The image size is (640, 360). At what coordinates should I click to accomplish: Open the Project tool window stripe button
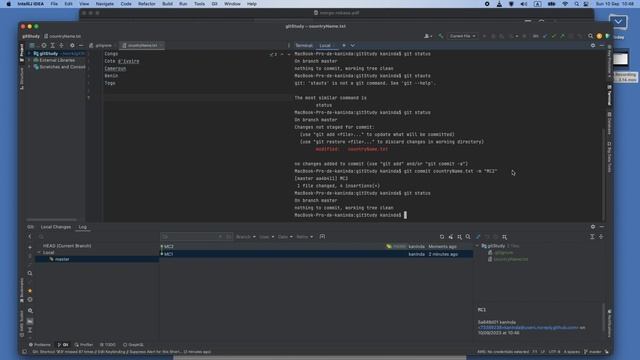coord(22,53)
